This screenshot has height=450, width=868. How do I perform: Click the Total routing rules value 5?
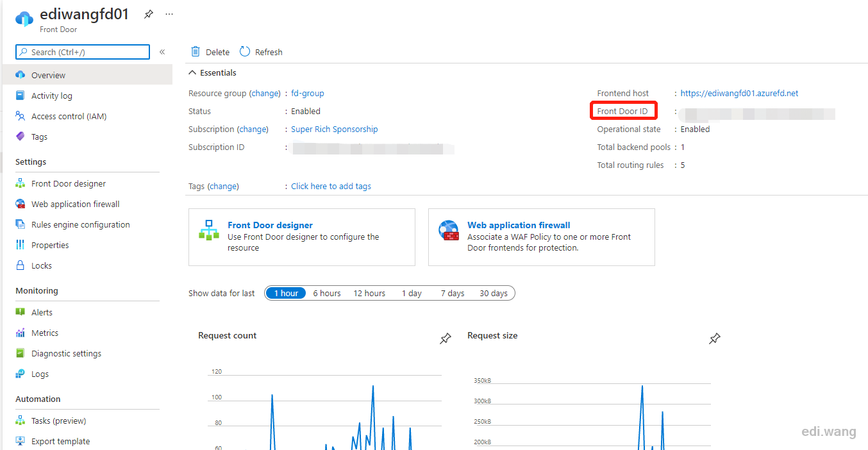683,165
